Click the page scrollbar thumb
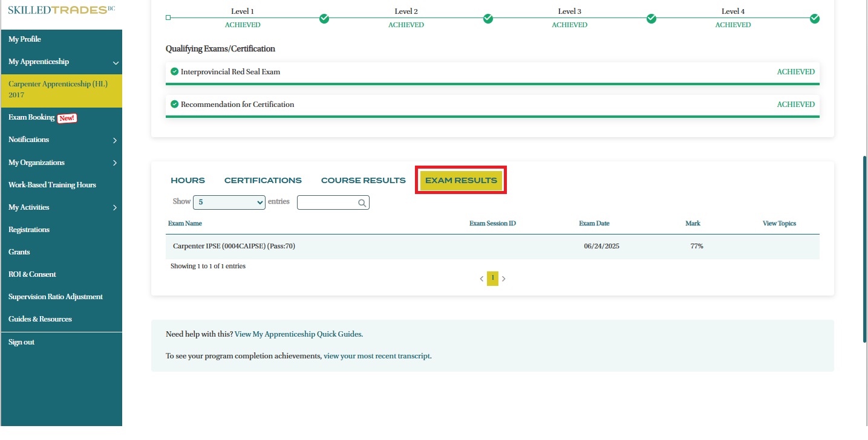 [864, 249]
